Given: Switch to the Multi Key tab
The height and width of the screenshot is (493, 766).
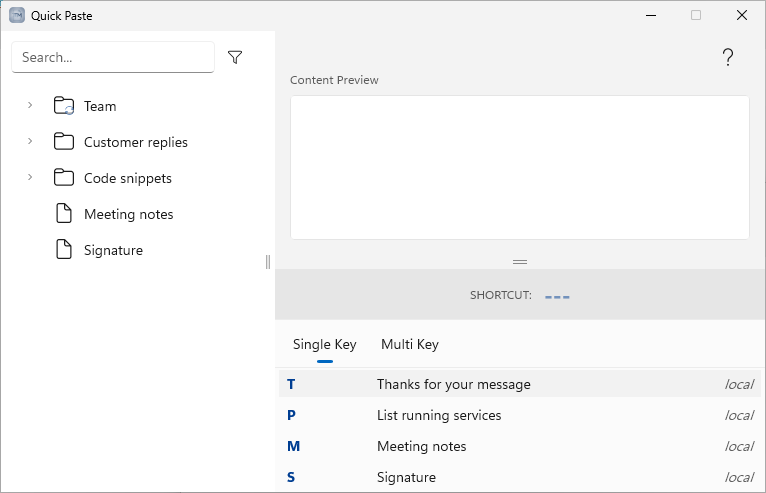Looking at the screenshot, I should pos(410,344).
